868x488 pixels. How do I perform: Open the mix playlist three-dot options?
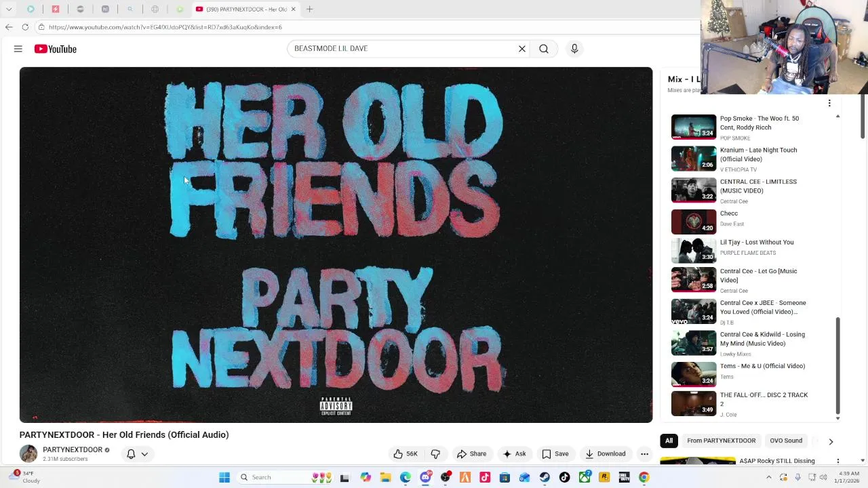tap(829, 104)
